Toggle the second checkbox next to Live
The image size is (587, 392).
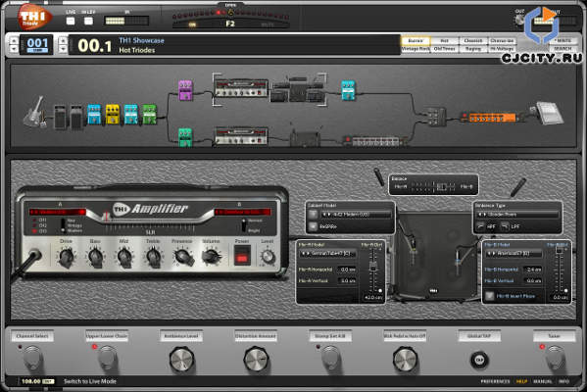point(88,21)
